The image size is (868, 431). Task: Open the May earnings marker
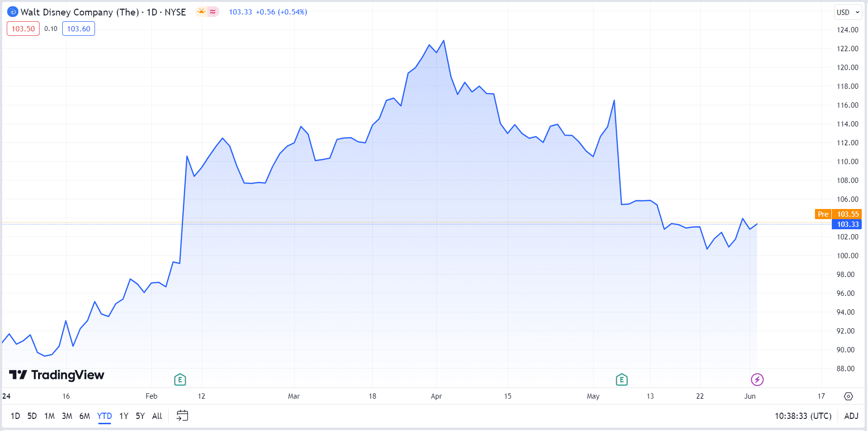point(622,380)
